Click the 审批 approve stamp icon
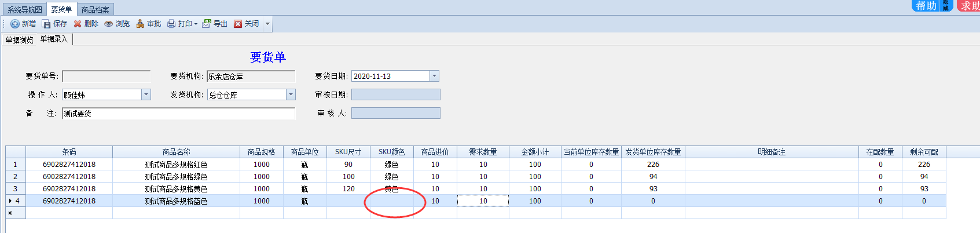This screenshot has width=980, height=233. (x=140, y=24)
